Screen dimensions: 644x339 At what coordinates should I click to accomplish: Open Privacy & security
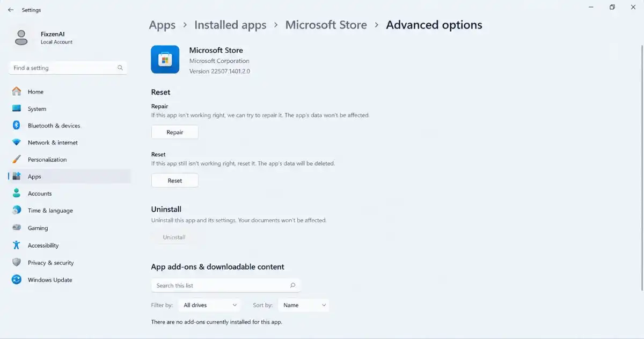point(70,262)
